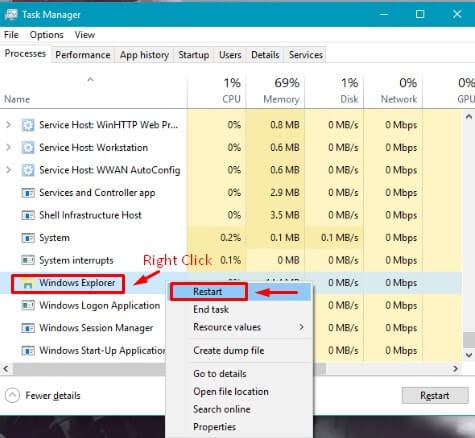
Task: Sort by the Disk column header
Action: [x=334, y=91]
